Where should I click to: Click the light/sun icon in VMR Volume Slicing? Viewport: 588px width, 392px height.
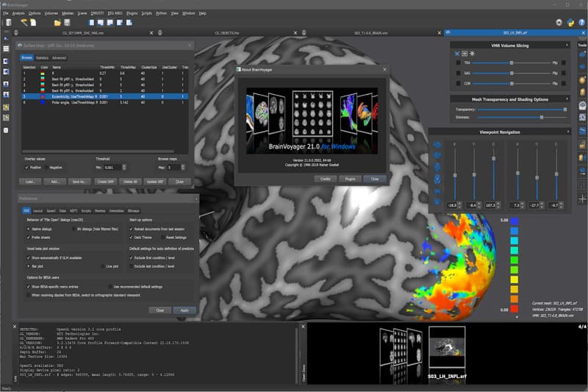[472, 54]
